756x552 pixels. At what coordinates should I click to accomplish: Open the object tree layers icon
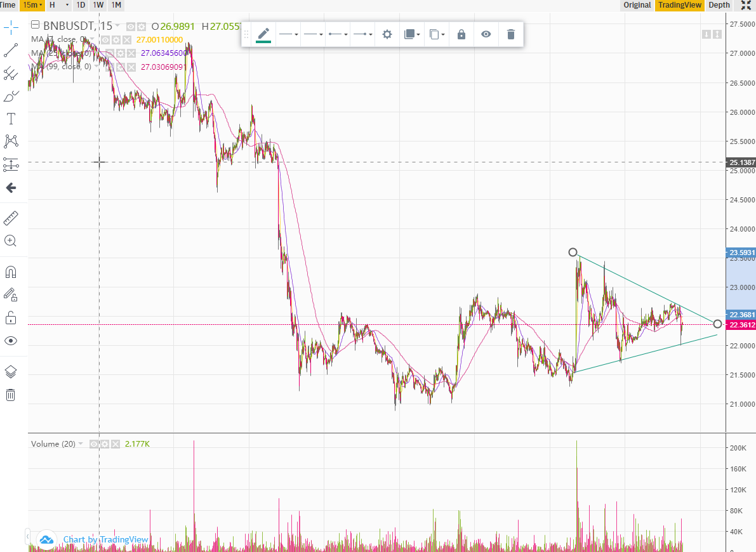pos(11,372)
